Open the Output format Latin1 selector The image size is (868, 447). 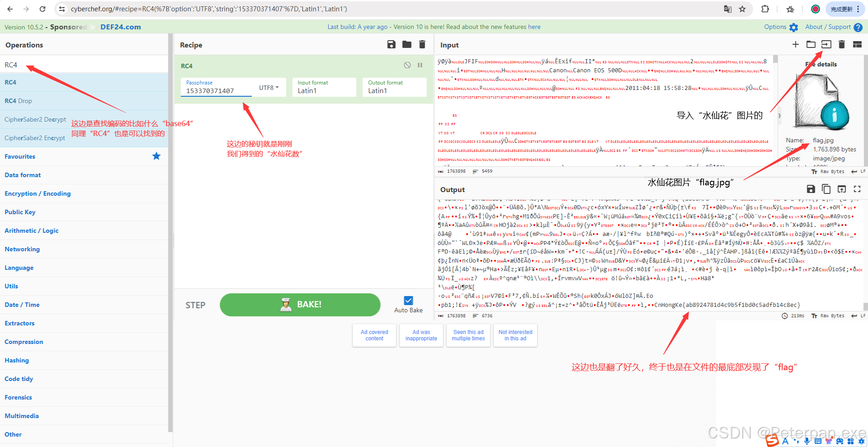[x=394, y=87]
